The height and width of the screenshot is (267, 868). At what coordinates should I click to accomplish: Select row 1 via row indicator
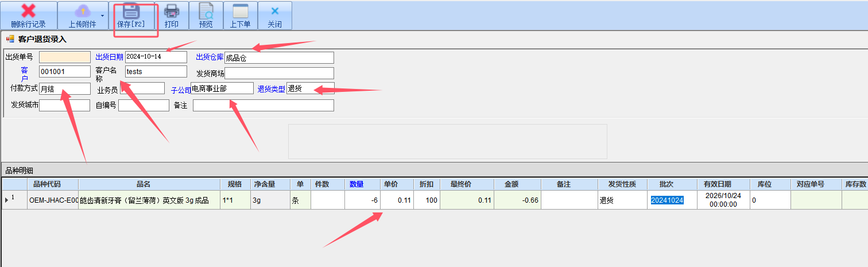8,200
